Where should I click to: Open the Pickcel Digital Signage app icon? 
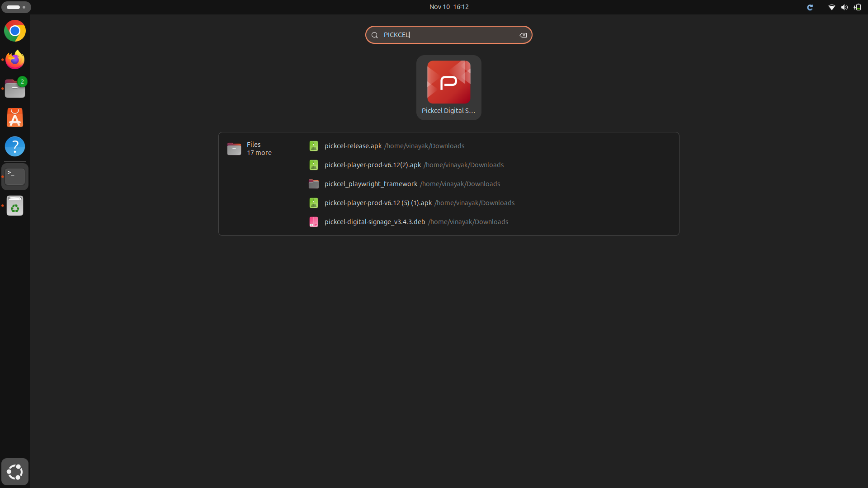point(448,87)
